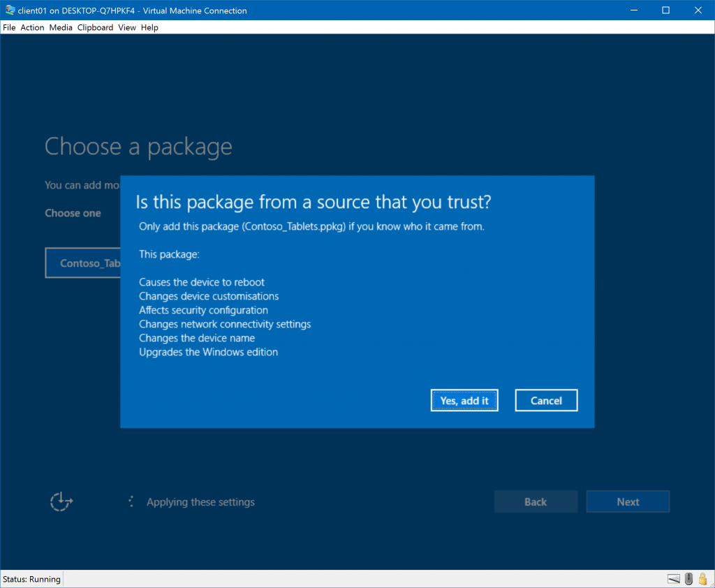Click 'Upgrades the Windows edition' line
The image size is (715, 588).
click(208, 352)
